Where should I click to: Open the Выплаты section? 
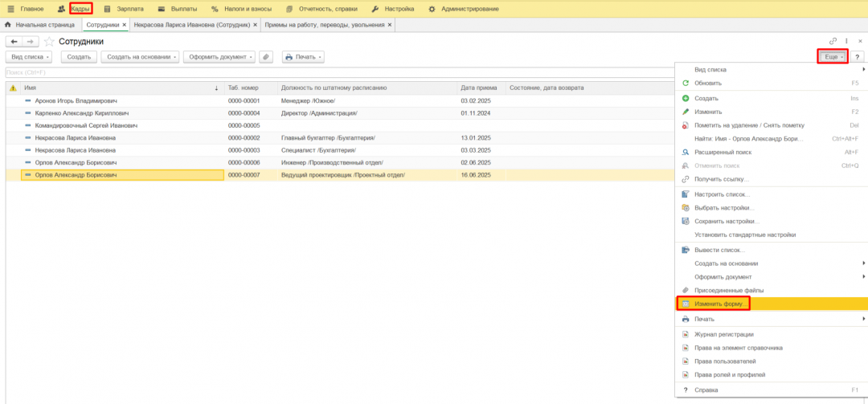coord(184,9)
